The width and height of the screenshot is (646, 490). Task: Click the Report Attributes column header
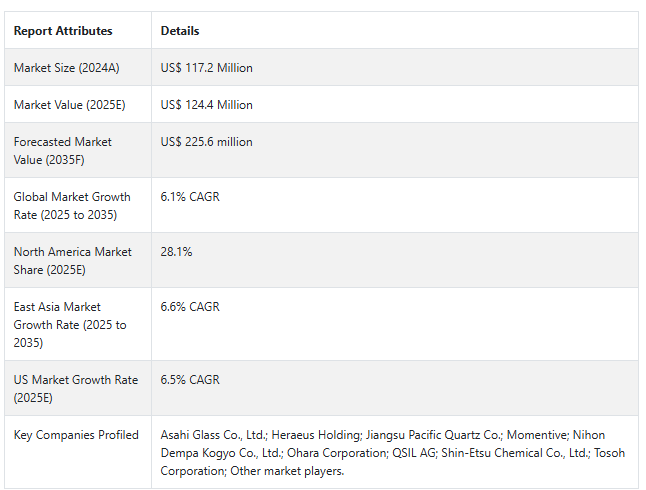[x=63, y=31]
